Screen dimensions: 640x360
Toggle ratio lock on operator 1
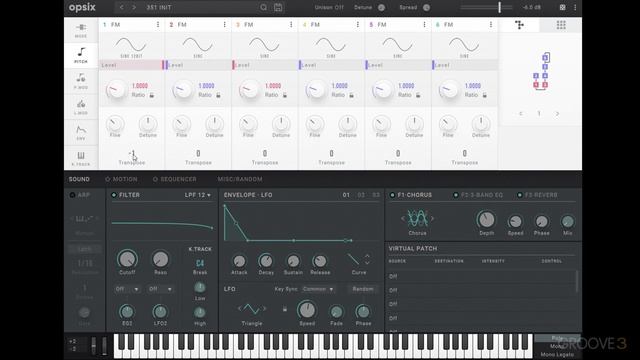pos(152,95)
